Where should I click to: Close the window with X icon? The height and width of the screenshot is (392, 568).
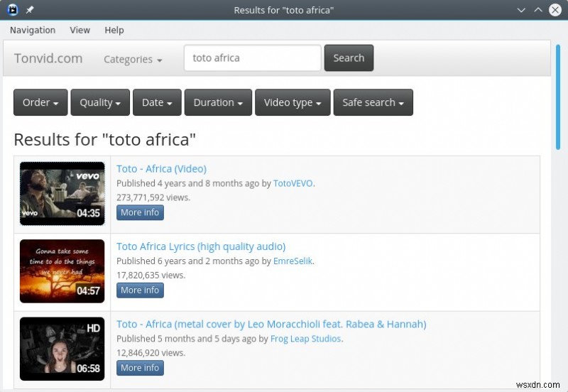(x=555, y=10)
